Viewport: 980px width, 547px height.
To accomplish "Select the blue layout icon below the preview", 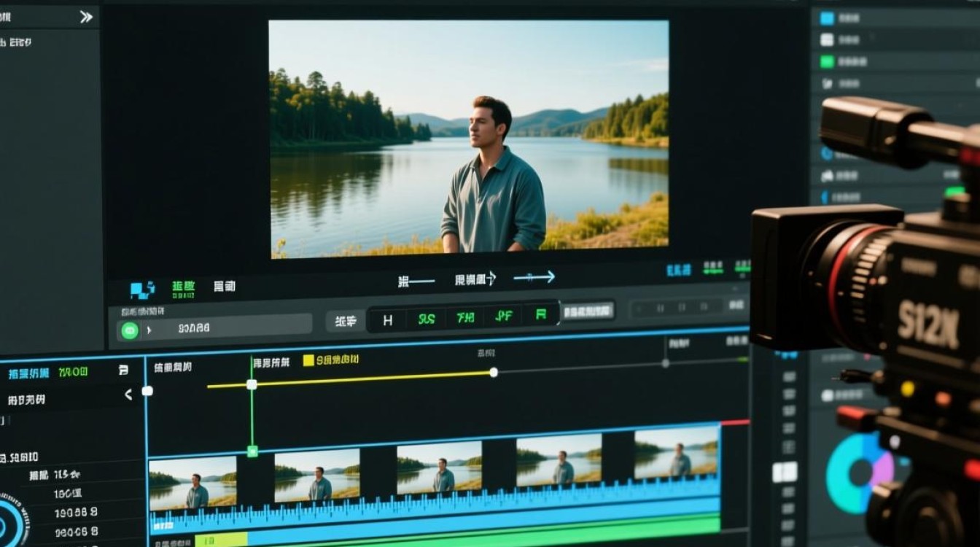I will point(142,290).
